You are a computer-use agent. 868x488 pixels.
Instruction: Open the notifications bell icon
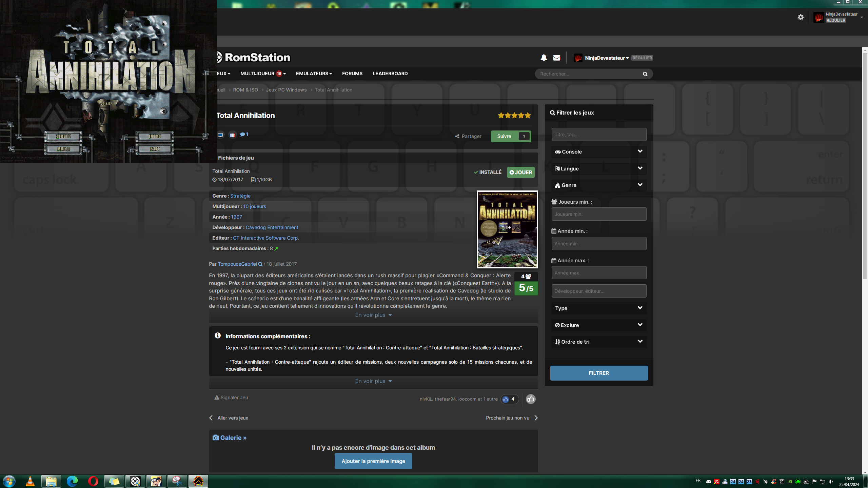click(544, 58)
